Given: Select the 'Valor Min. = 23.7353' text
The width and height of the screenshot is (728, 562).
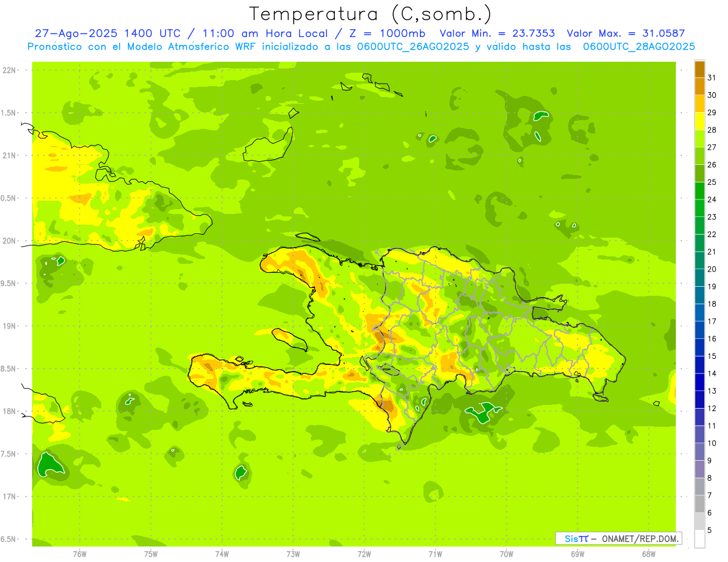Looking at the screenshot, I should (x=497, y=33).
